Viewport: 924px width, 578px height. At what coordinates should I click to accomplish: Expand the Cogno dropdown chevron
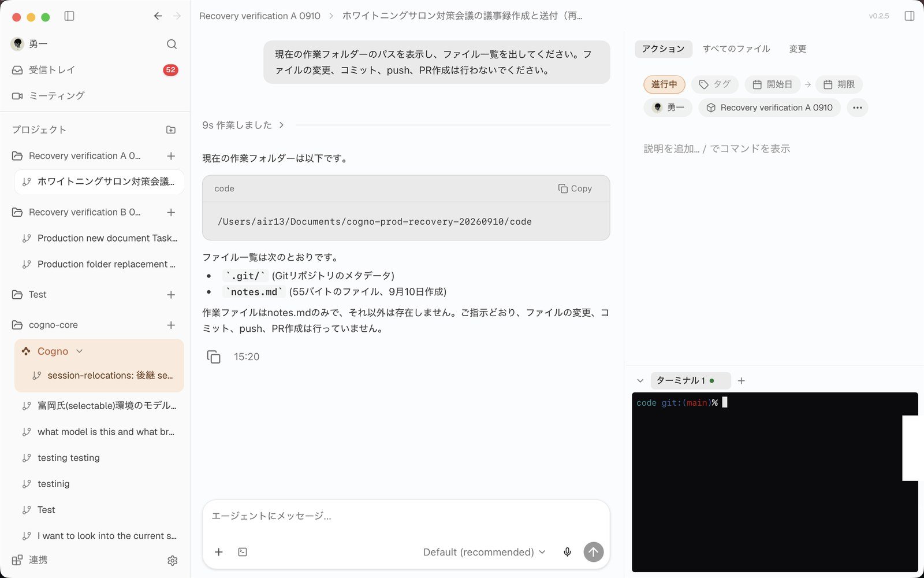tap(80, 351)
